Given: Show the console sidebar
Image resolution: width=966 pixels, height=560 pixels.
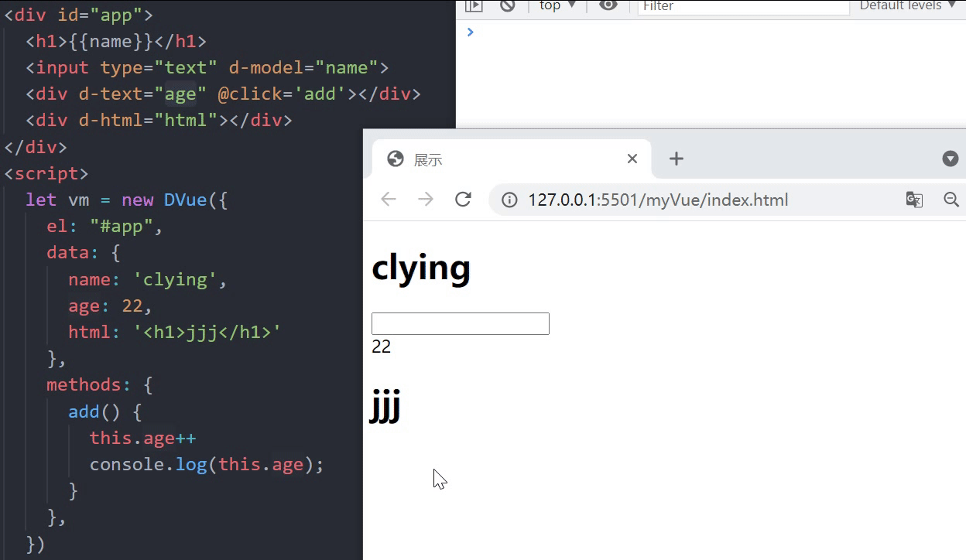Looking at the screenshot, I should point(474,6).
